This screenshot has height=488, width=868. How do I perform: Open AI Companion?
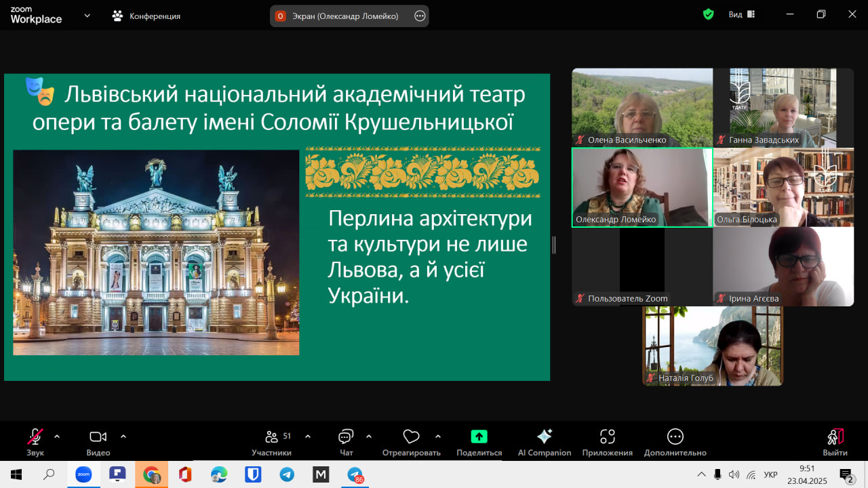544,437
